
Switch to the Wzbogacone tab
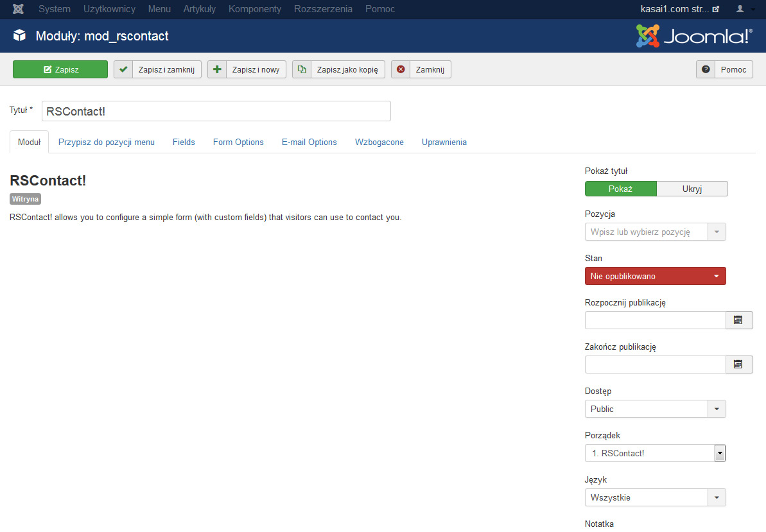pyautogui.click(x=379, y=142)
